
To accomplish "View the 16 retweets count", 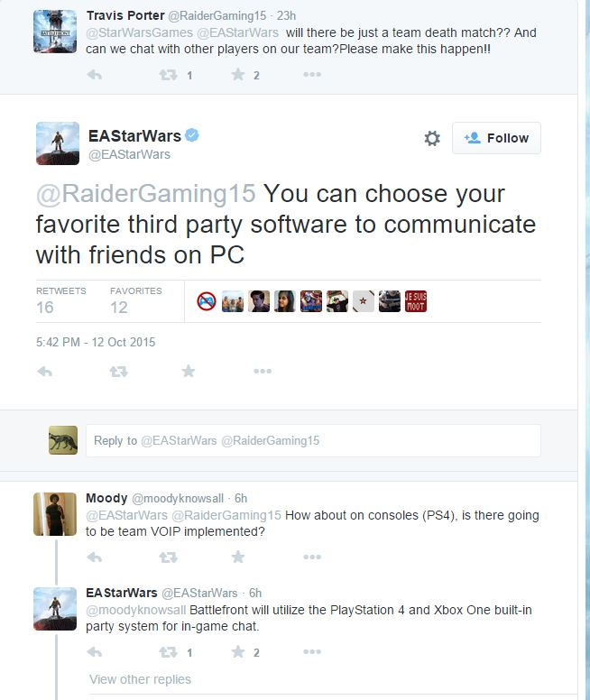I will tap(45, 307).
